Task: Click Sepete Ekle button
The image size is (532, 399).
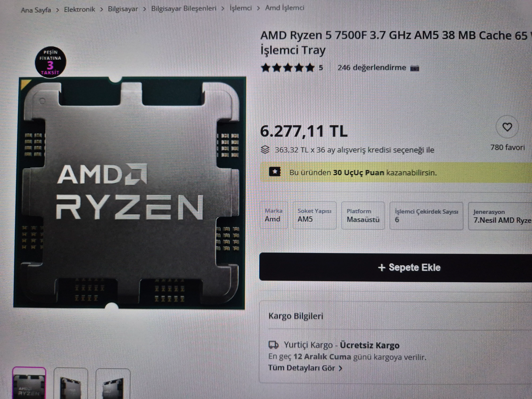Action: (x=395, y=267)
